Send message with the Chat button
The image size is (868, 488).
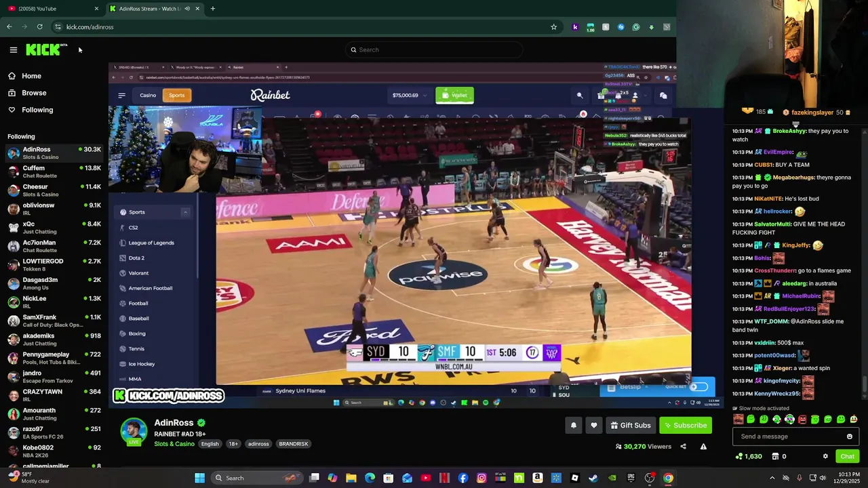tap(848, 456)
